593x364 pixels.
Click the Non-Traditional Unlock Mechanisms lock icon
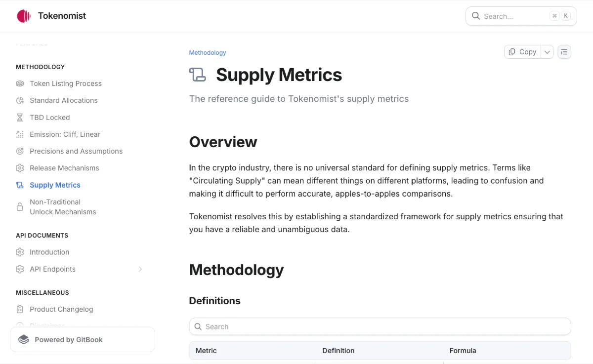(20, 207)
